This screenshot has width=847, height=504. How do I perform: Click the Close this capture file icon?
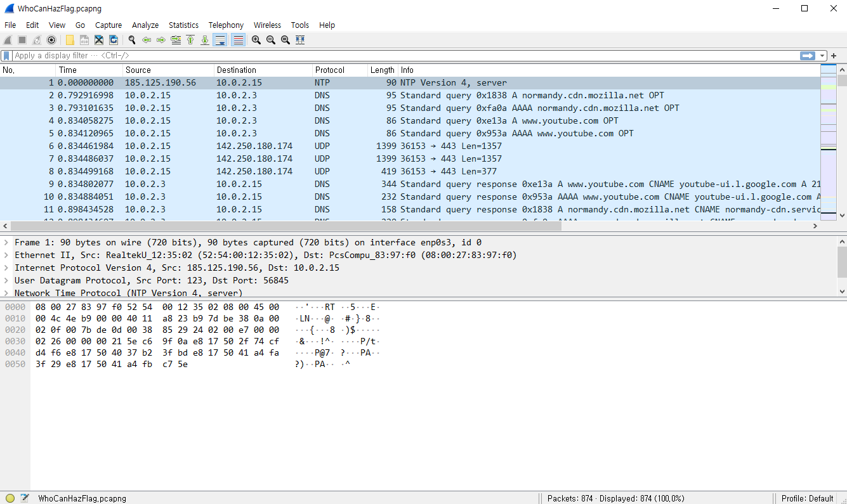99,40
